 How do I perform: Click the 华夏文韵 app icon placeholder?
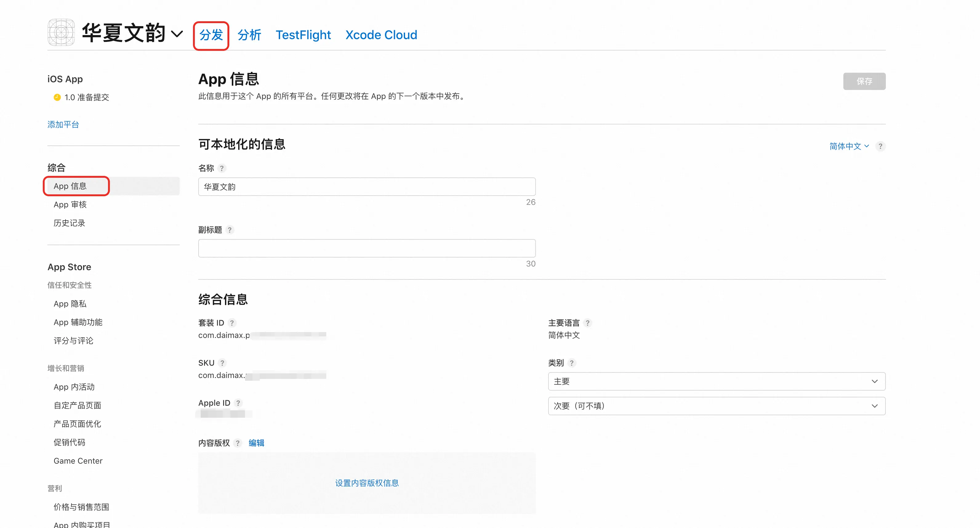(61, 32)
